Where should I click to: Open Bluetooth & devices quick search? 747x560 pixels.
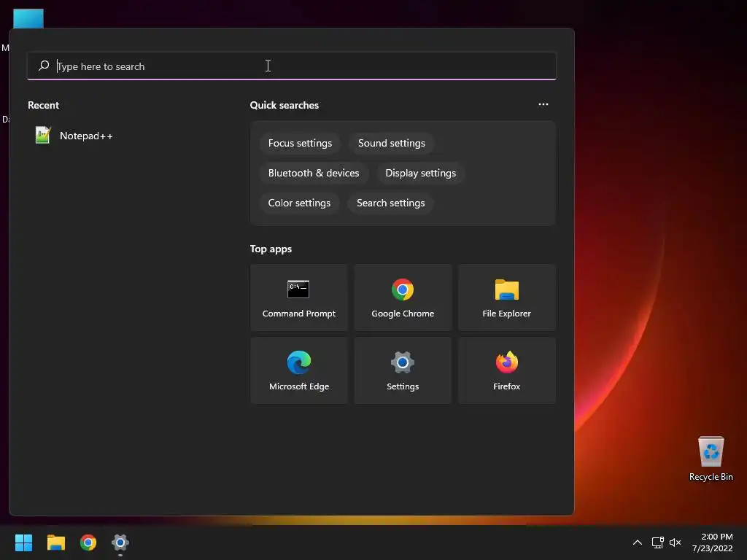click(x=314, y=174)
